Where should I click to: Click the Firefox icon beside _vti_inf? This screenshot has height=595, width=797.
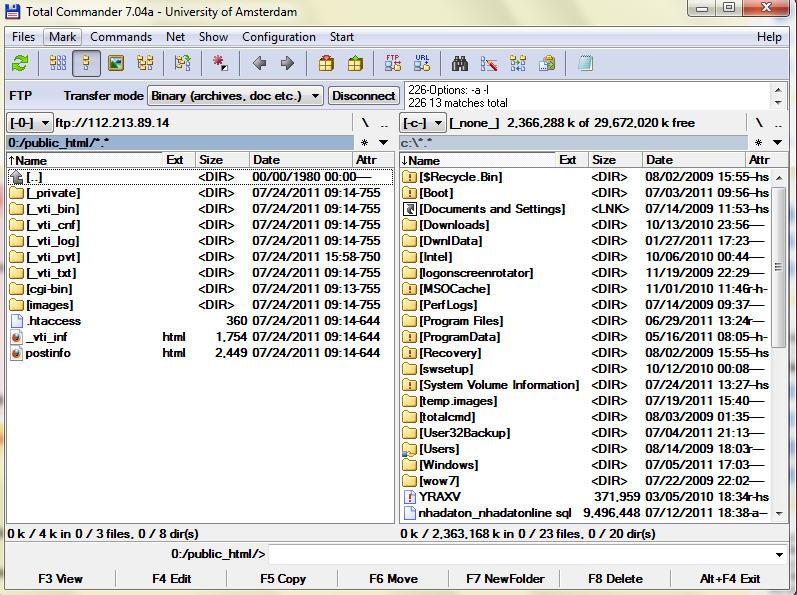coord(17,337)
